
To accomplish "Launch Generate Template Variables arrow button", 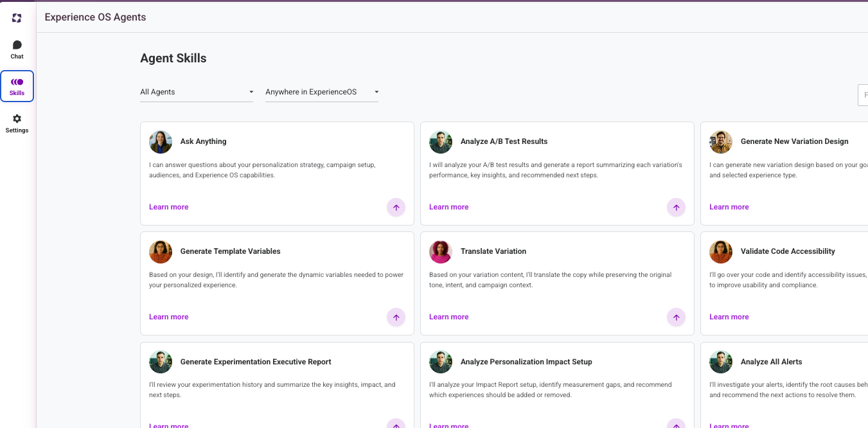I will (x=396, y=317).
